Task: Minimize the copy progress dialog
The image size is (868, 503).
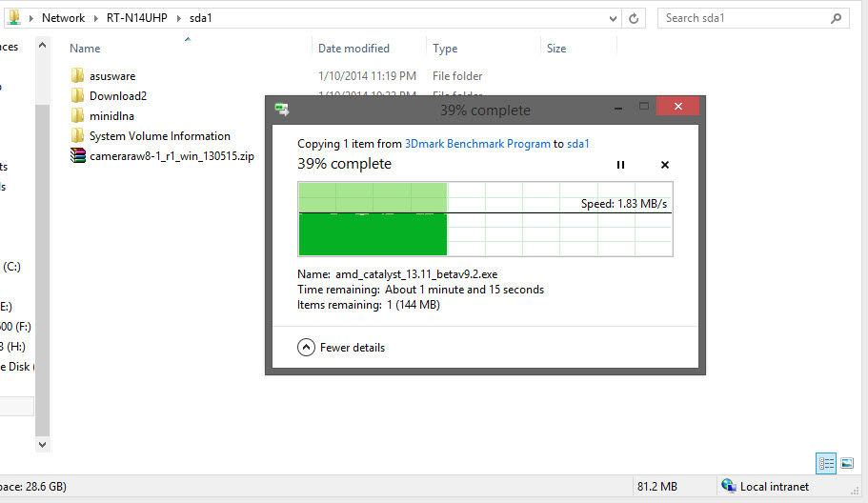Action: pyautogui.click(x=617, y=108)
